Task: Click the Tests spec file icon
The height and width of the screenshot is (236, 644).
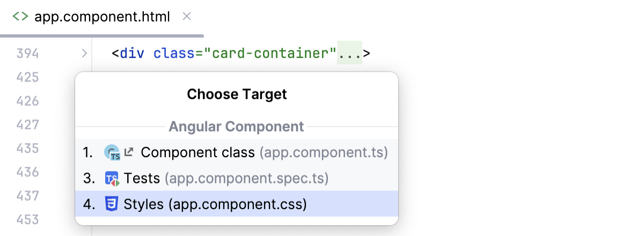Action: (x=112, y=179)
